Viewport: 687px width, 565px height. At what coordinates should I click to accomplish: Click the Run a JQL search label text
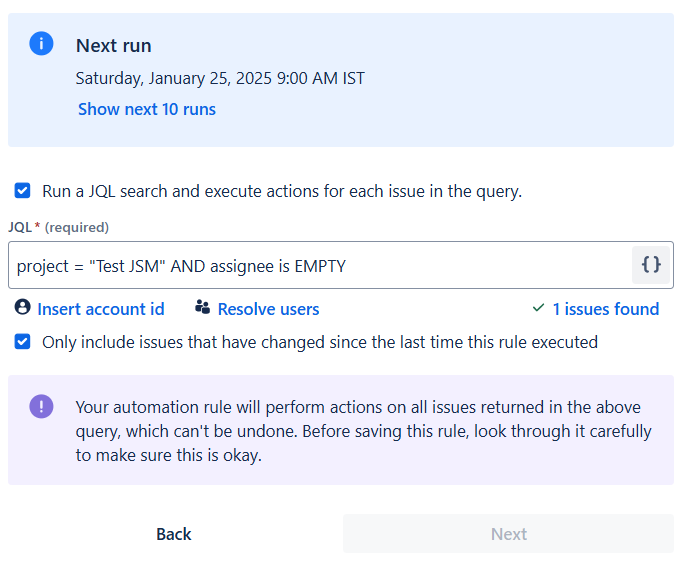click(282, 191)
